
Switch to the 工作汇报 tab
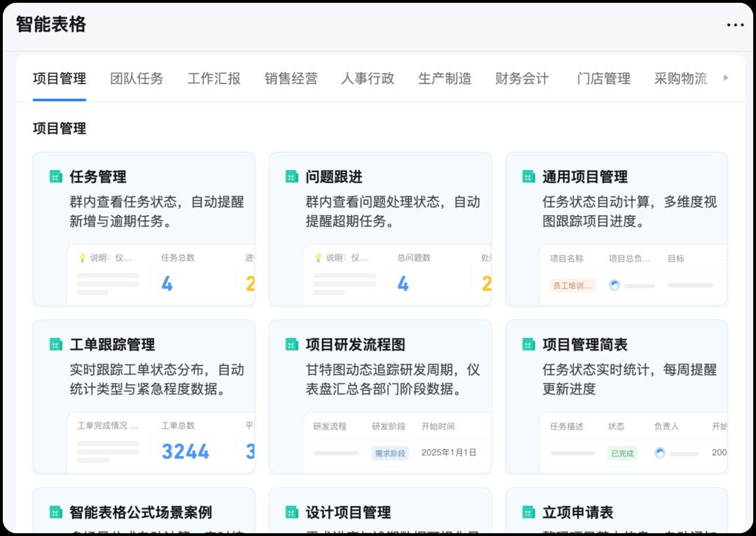214,78
